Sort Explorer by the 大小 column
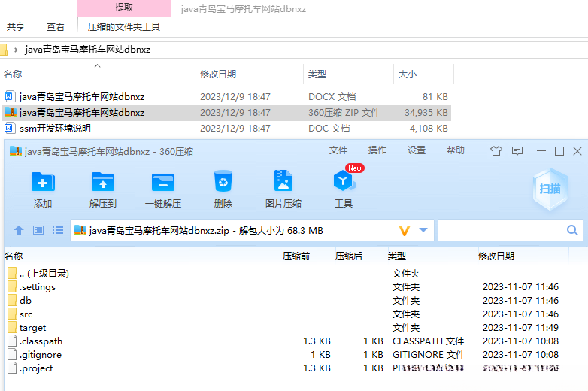The image size is (588, 391). pyautogui.click(x=408, y=74)
